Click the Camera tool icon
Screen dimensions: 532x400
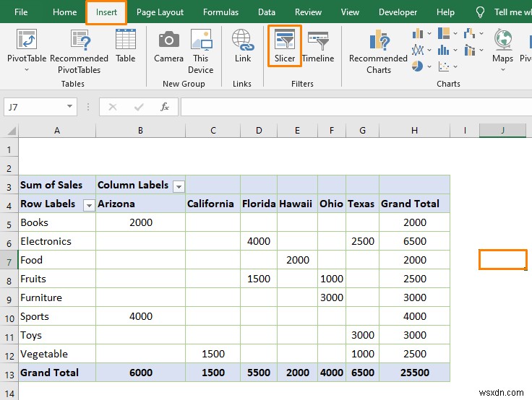168,46
